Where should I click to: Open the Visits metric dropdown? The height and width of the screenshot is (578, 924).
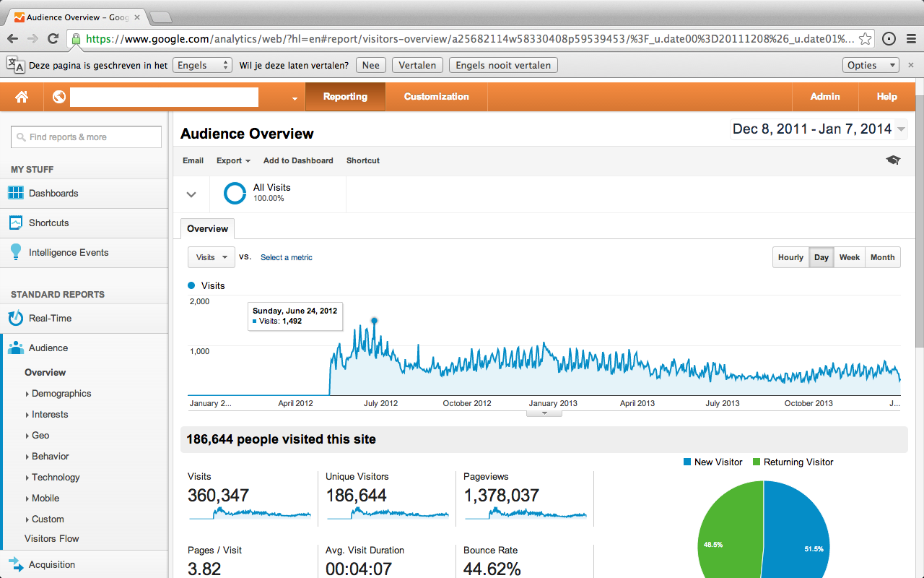211,257
